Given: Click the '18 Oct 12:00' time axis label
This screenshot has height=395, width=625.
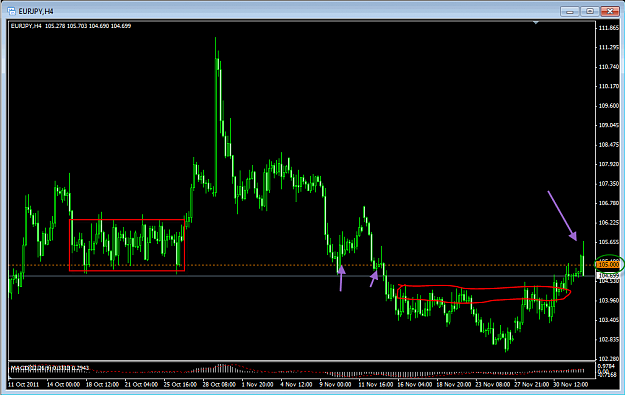Looking at the screenshot, I should [102, 385].
